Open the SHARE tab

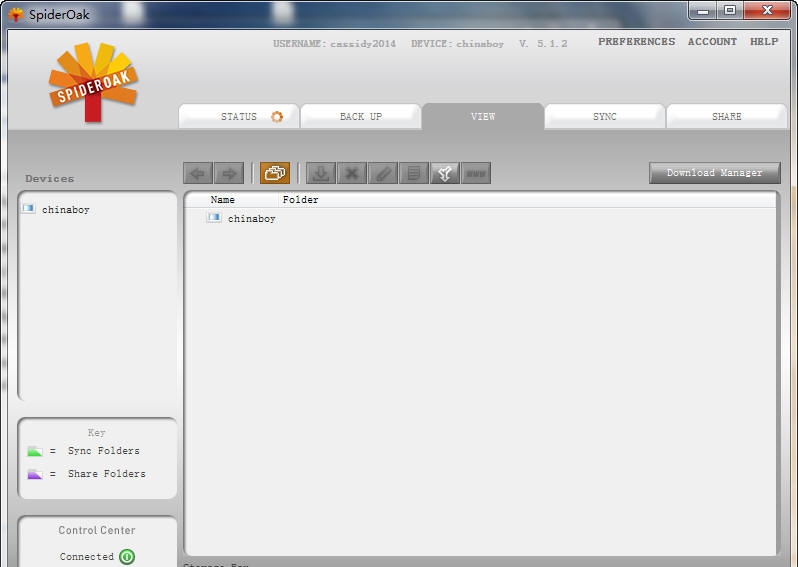pyautogui.click(x=727, y=117)
